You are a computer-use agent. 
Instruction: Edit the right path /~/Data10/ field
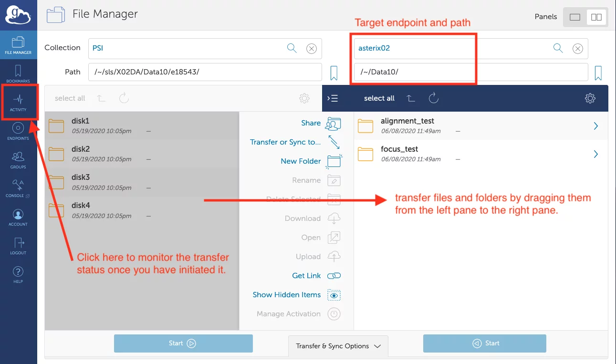tap(471, 72)
